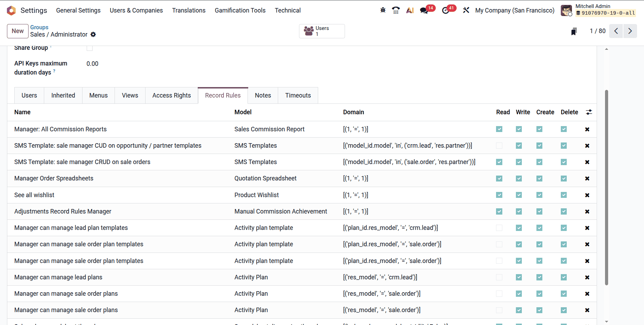The image size is (644, 325).
Task: Click the New button to create a group
Action: click(17, 31)
